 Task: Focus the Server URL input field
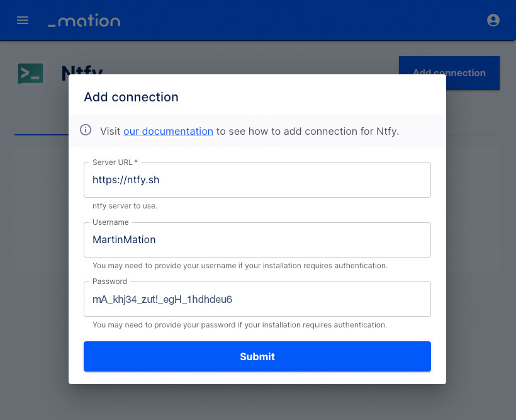click(257, 180)
